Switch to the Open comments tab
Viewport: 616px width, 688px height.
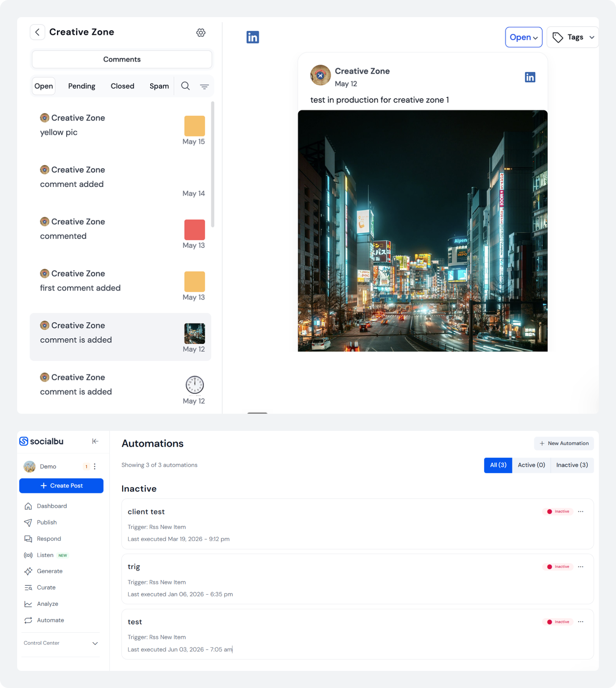(x=44, y=86)
